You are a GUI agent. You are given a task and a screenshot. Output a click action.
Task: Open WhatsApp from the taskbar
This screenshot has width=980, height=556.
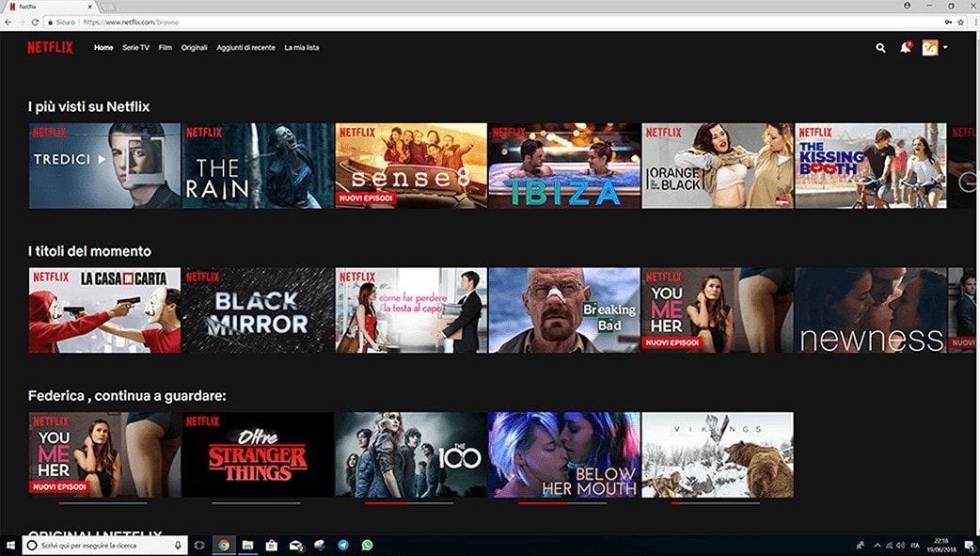367,546
